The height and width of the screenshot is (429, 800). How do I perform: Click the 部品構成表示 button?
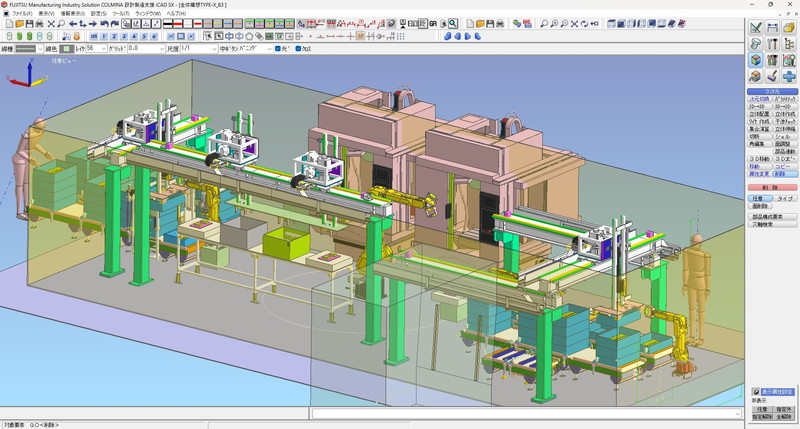773,216
